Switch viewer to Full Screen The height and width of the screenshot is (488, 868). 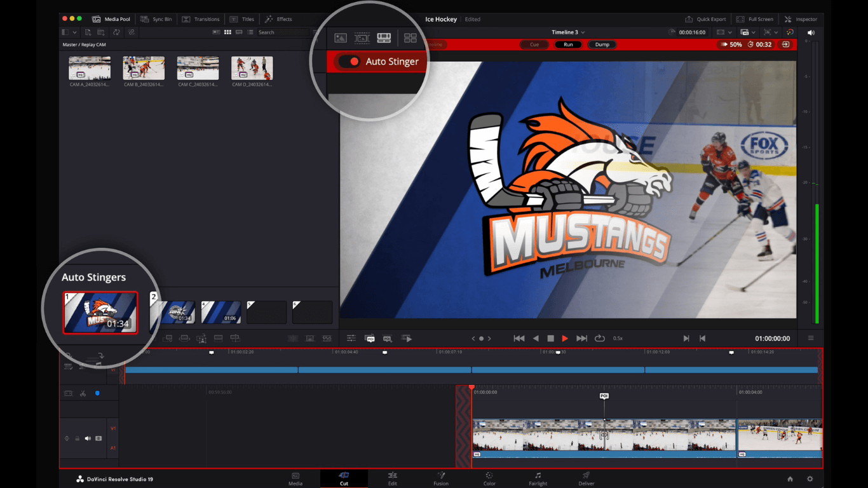755,19
